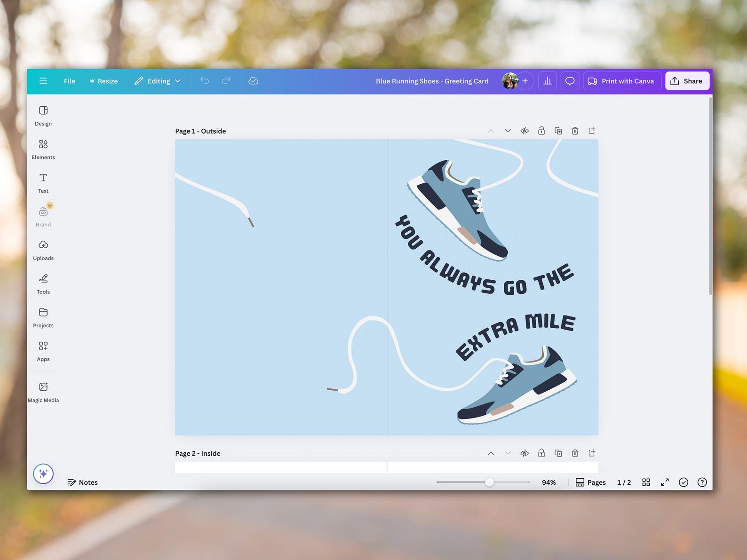Viewport: 747px width, 560px height.
Task: Open the hamburger main menu
Action: point(43,81)
